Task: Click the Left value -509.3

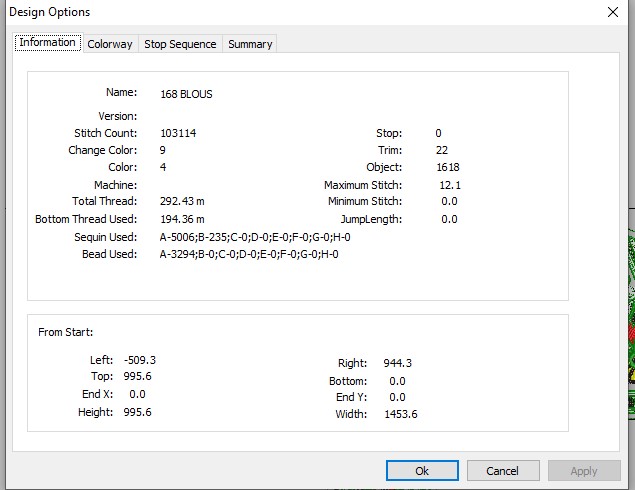Action: click(x=140, y=360)
